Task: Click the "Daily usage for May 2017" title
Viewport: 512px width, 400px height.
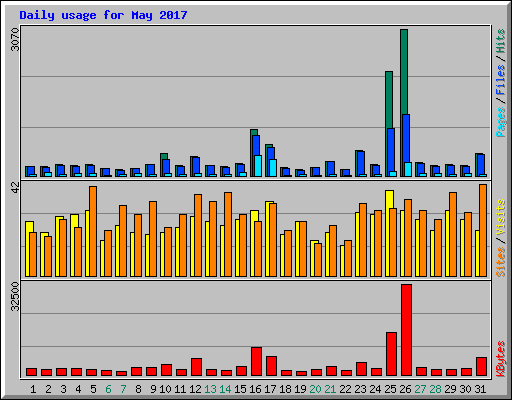Action: click(x=103, y=15)
